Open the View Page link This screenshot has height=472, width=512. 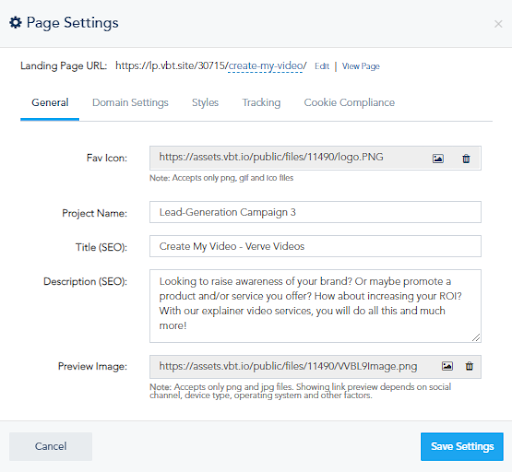(x=361, y=66)
